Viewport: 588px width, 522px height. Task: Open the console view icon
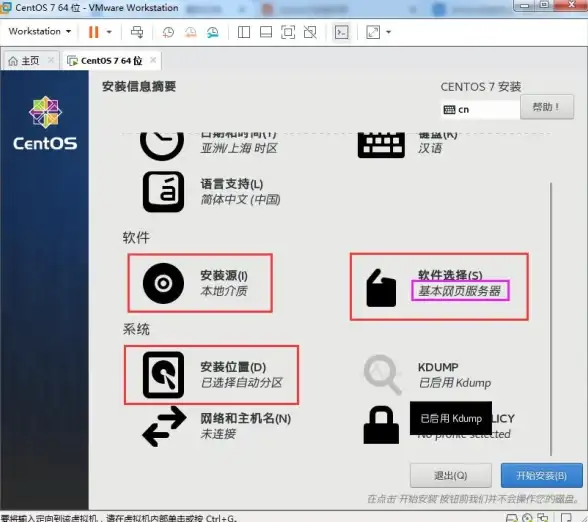click(x=342, y=32)
